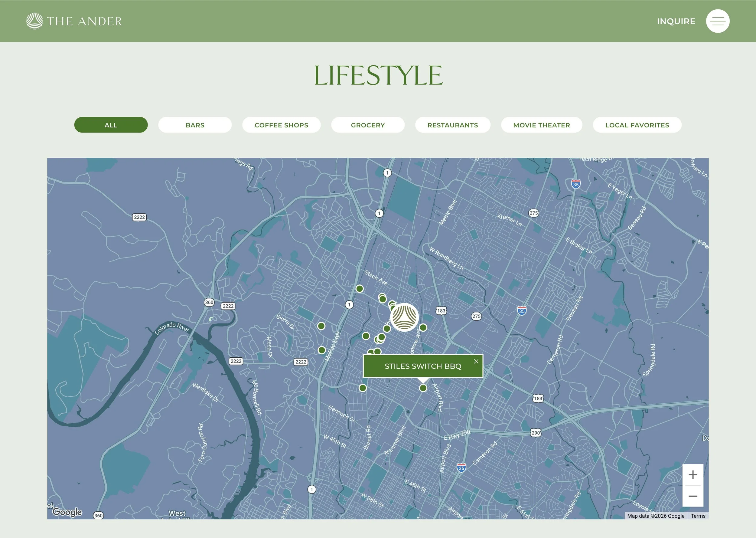Image resolution: width=756 pixels, height=538 pixels.
Task: Show Restaurants on the map
Action: pos(453,125)
